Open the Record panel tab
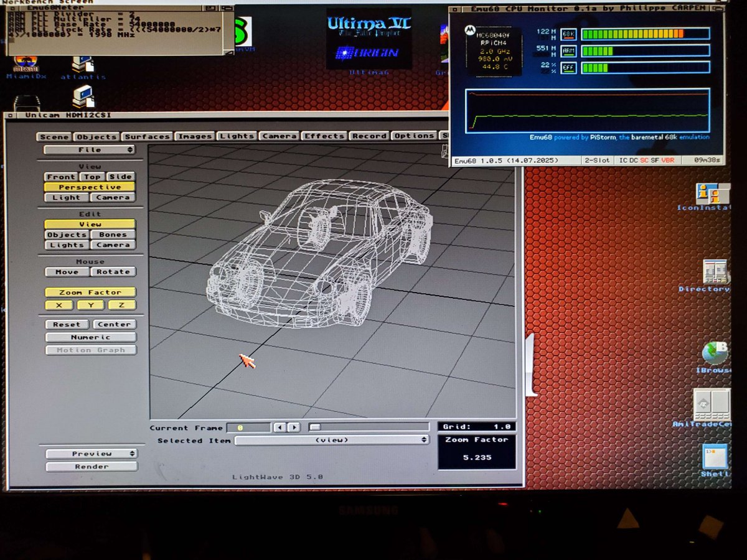 pyautogui.click(x=369, y=136)
